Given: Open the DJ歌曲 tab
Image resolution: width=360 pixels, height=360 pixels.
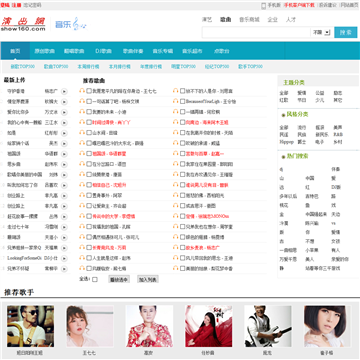Looking at the screenshot, I should click(103, 51).
